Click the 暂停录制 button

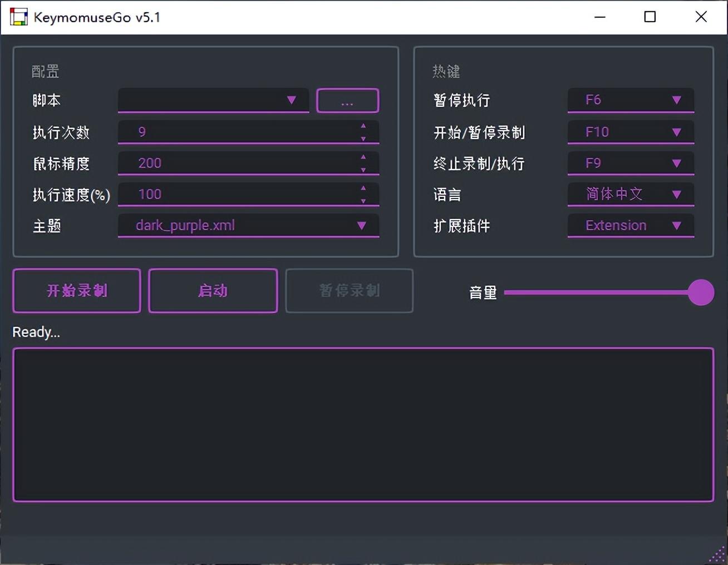click(x=350, y=291)
